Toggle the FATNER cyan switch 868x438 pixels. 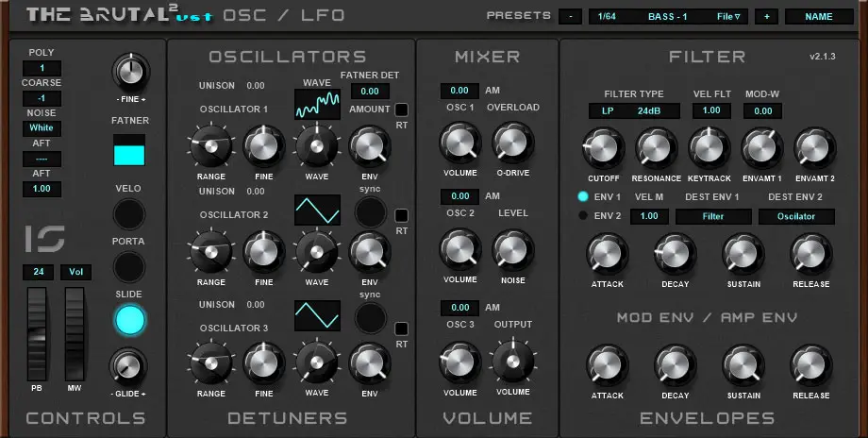click(129, 150)
